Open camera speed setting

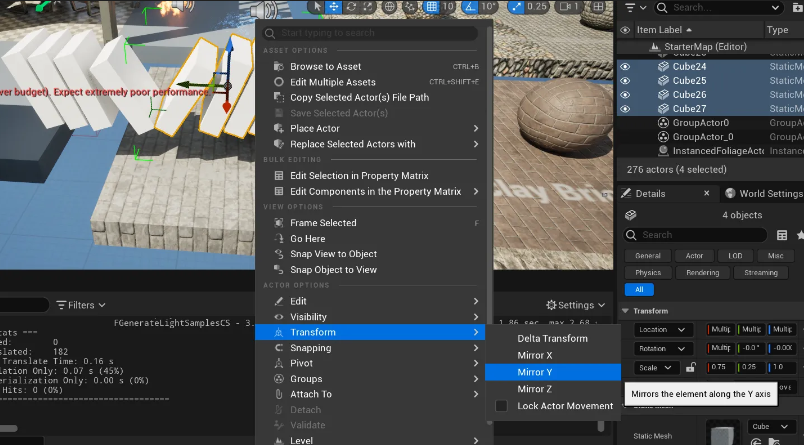[569, 7]
